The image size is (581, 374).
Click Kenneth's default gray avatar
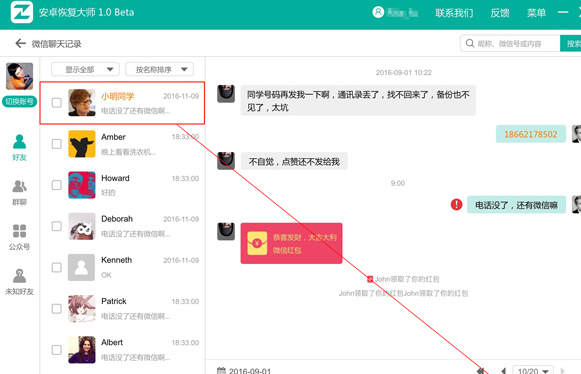[x=82, y=267]
